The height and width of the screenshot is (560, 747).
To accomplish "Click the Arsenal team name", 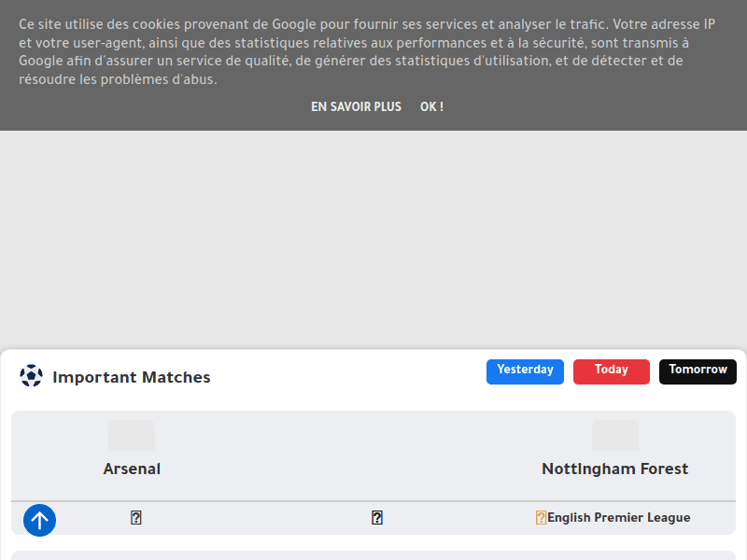I will (132, 469).
